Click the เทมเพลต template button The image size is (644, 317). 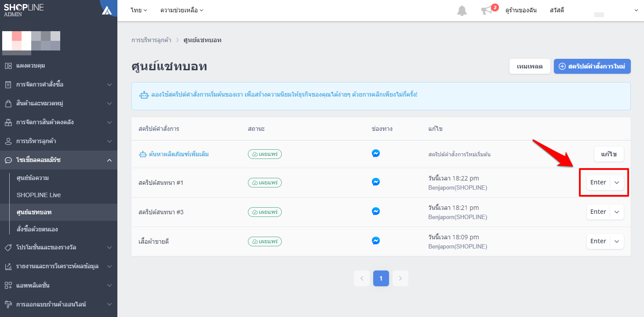(530, 66)
